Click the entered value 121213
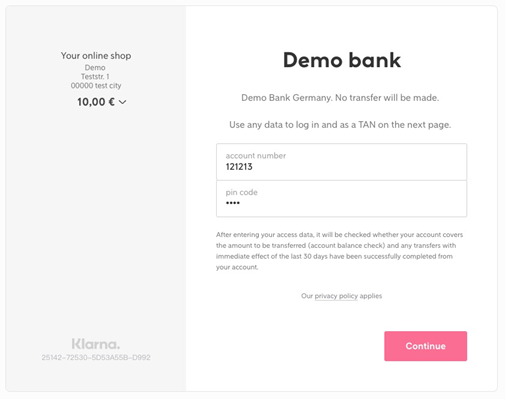 [x=239, y=167]
